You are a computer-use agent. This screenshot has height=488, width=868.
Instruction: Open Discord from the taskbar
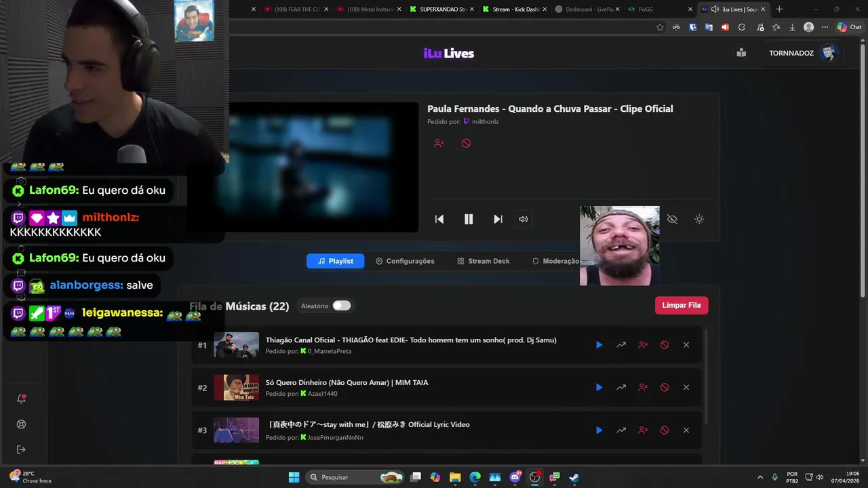click(x=515, y=477)
